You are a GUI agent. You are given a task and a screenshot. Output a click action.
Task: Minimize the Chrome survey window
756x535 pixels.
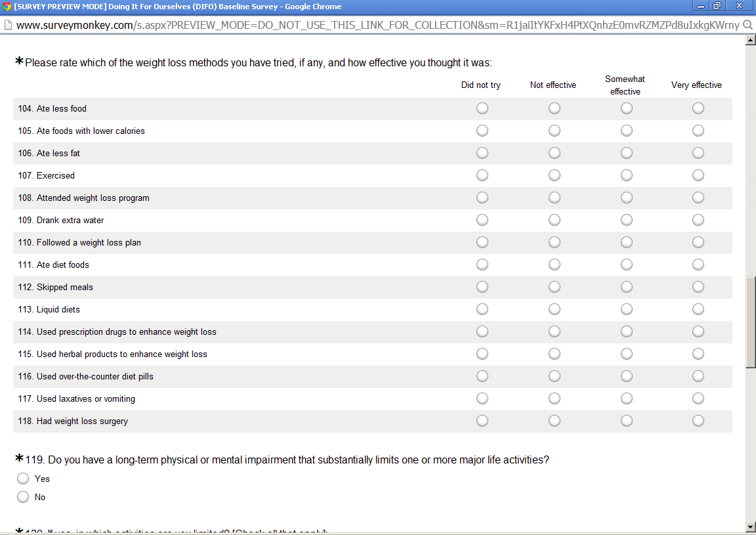[x=702, y=7]
